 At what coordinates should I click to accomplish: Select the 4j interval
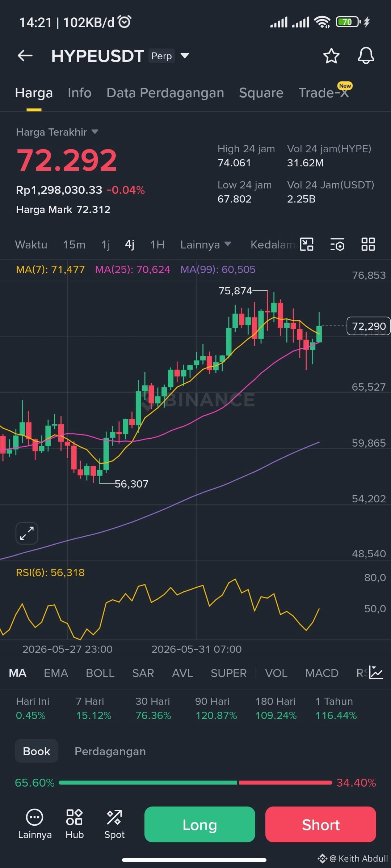[130, 244]
